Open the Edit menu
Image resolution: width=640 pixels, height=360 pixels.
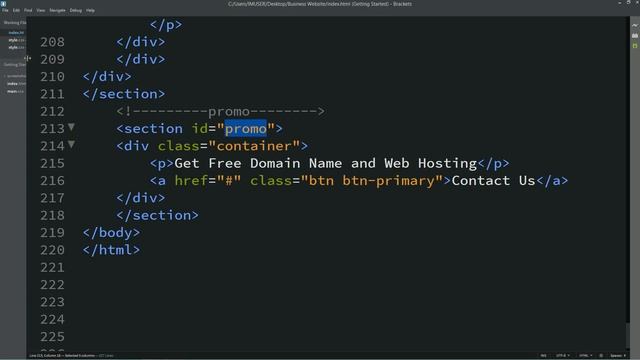pos(16,10)
